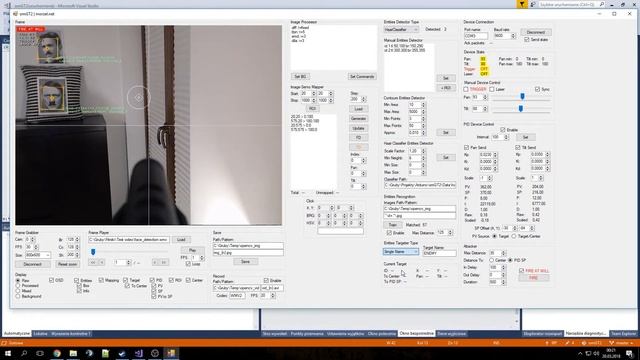This screenshot has width=640, height=360.
Task: Launch Chrome from the taskbar
Action: click(x=57, y=353)
